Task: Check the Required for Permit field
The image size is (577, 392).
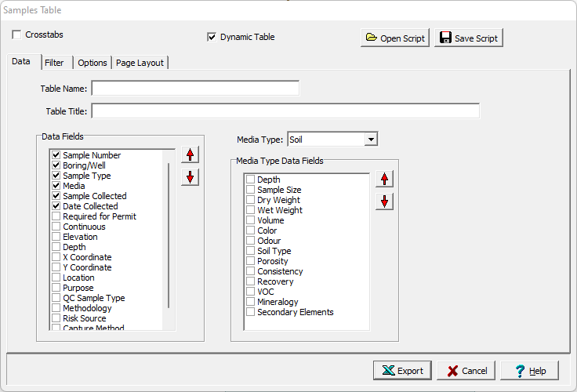Action: pos(56,216)
